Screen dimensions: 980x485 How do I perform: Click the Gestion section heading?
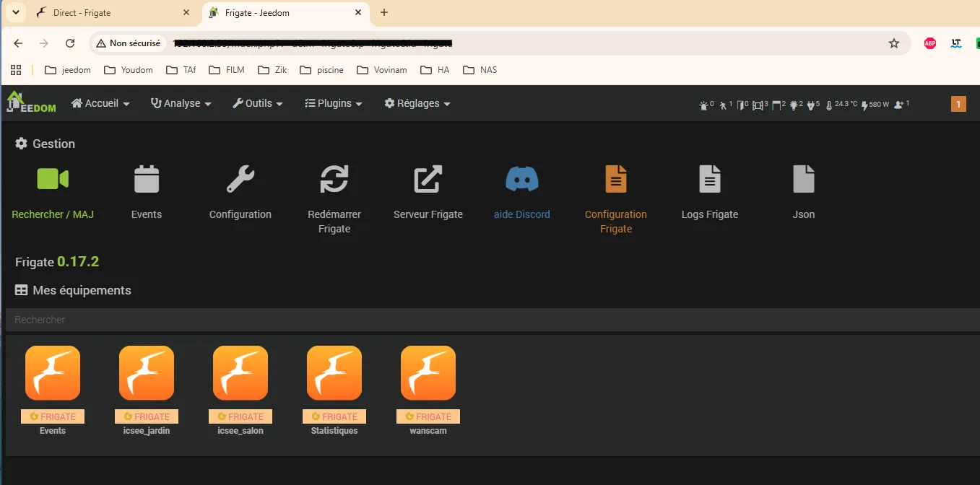(45, 144)
